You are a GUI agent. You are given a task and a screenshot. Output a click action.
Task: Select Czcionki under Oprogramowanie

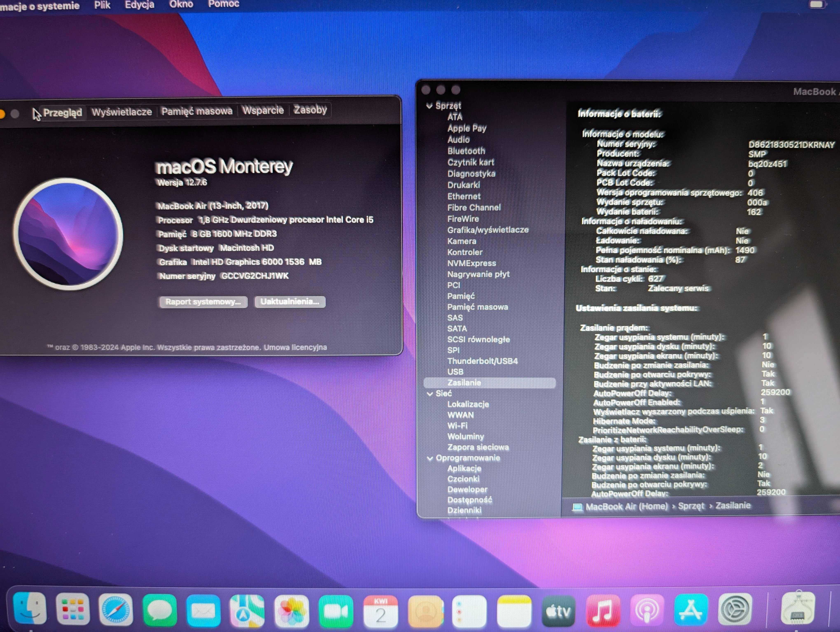(463, 479)
